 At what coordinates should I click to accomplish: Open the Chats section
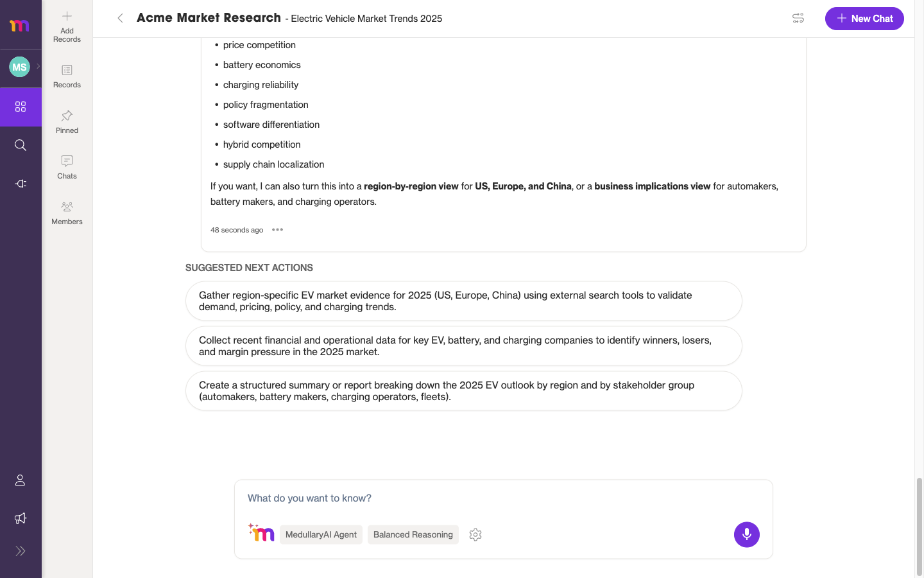(x=67, y=167)
